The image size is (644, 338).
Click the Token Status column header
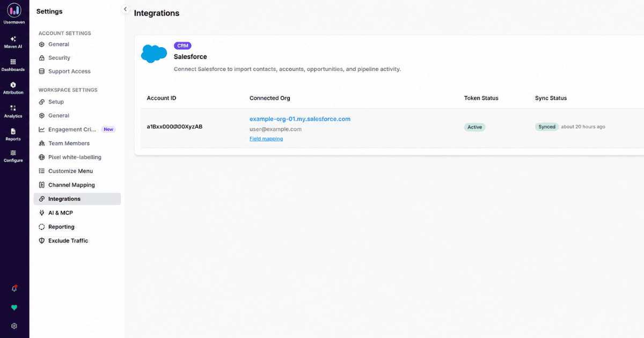[481, 98]
